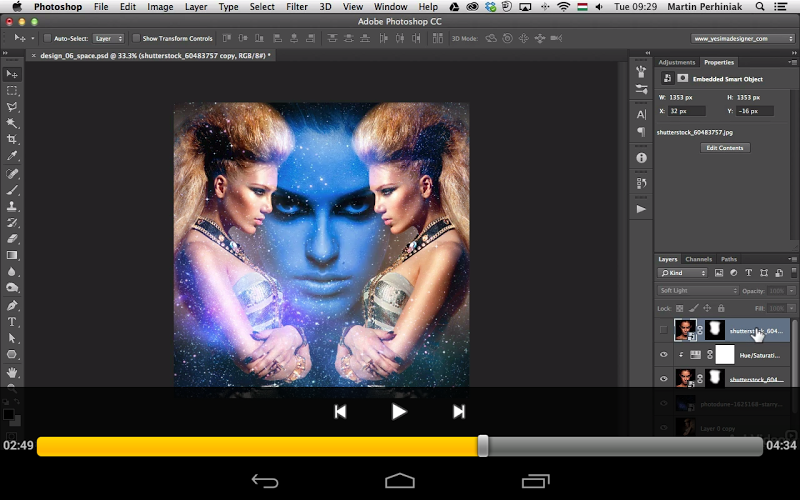This screenshot has width=800, height=500.
Task: Open the Filter menu
Action: pos(297,7)
